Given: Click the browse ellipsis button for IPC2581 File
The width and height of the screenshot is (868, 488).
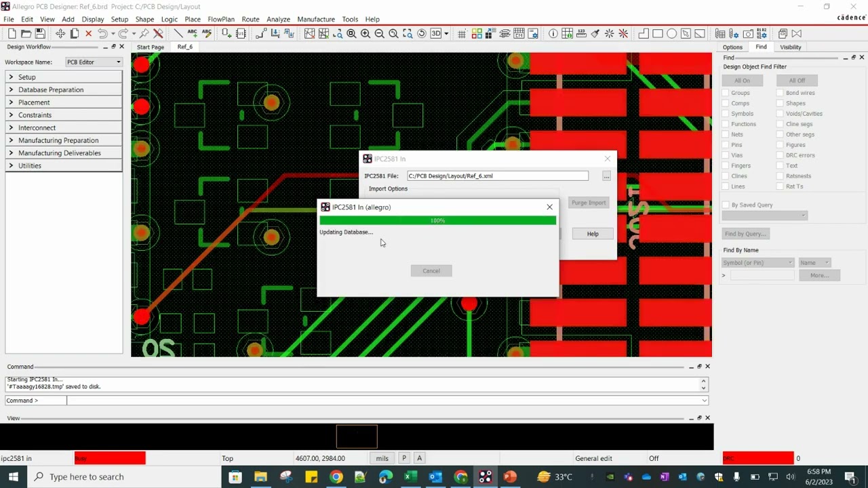Looking at the screenshot, I should [606, 176].
